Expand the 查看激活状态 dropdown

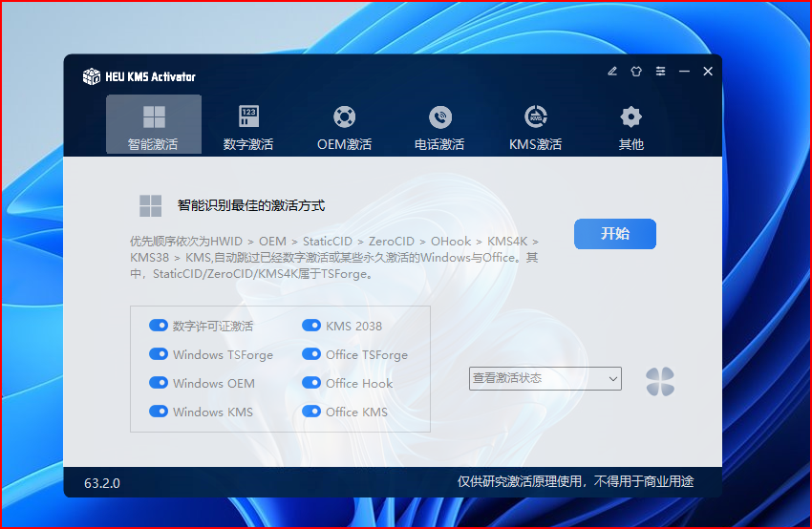545,378
